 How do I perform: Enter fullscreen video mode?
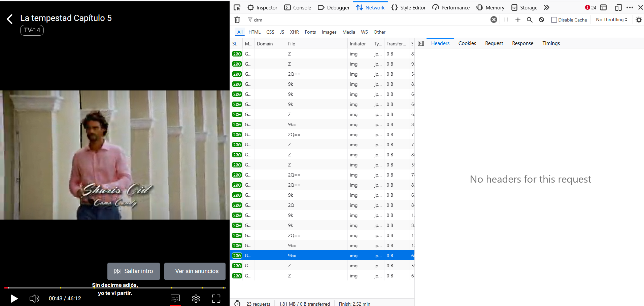click(x=216, y=298)
